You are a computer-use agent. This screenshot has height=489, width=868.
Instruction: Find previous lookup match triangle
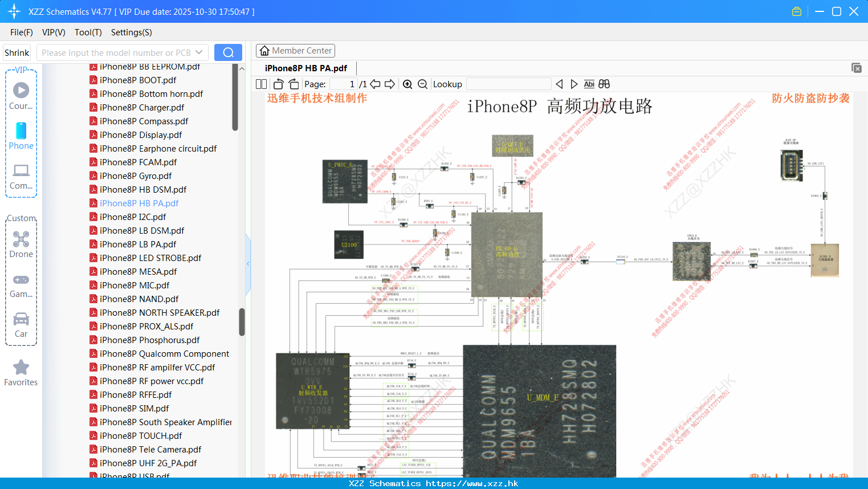point(559,84)
